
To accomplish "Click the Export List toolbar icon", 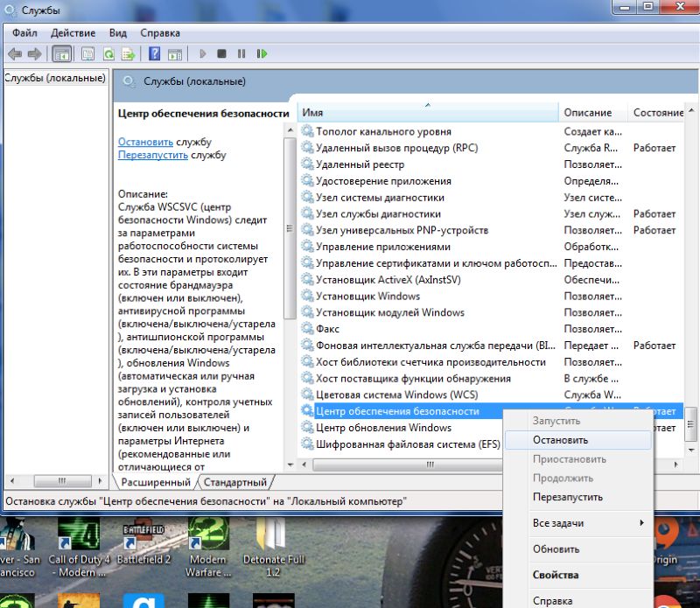I will tap(129, 53).
